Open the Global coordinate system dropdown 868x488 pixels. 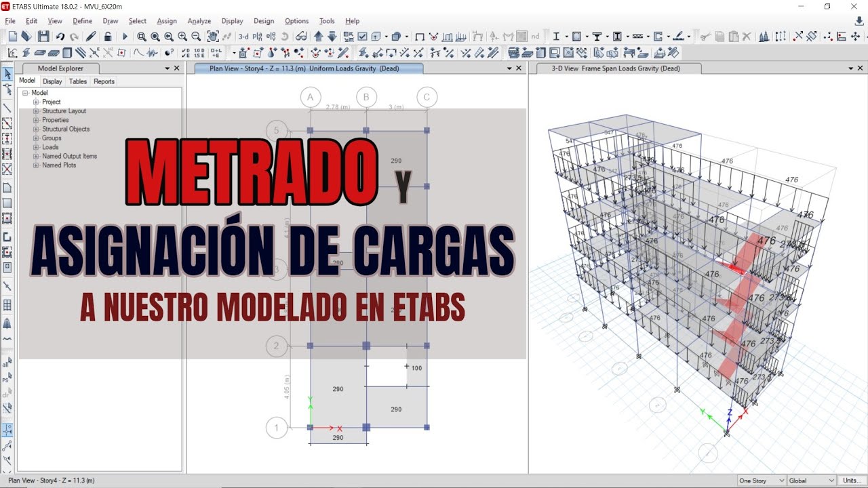click(812, 481)
